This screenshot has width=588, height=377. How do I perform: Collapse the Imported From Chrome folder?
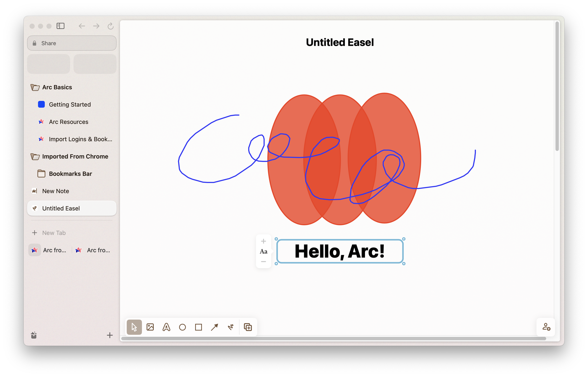tap(75, 156)
